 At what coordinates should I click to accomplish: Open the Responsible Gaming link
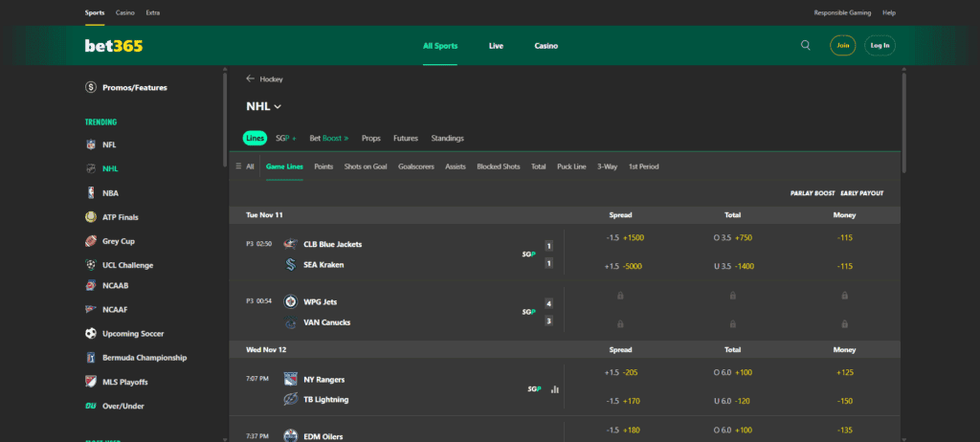pyautogui.click(x=842, y=12)
